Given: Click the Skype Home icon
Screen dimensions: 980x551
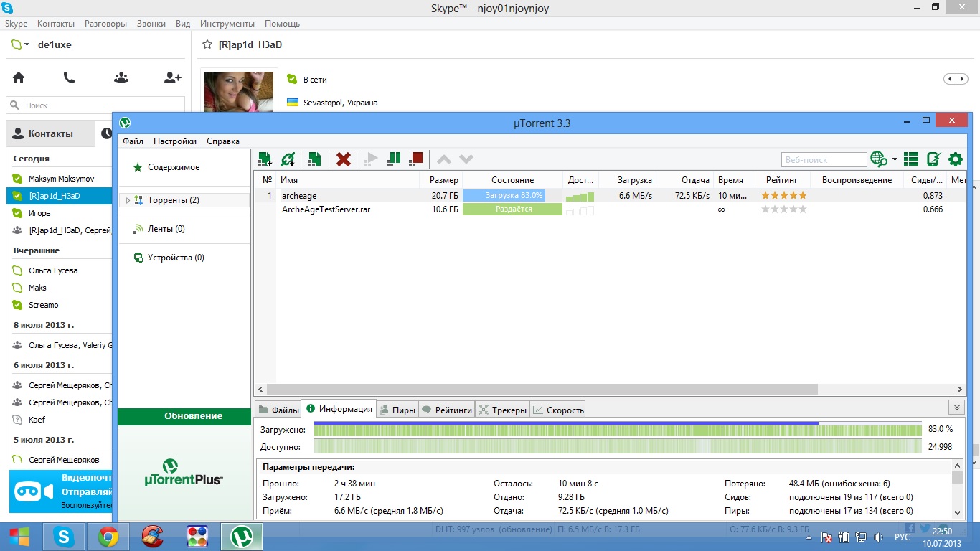Looking at the screenshot, I should 19,77.
